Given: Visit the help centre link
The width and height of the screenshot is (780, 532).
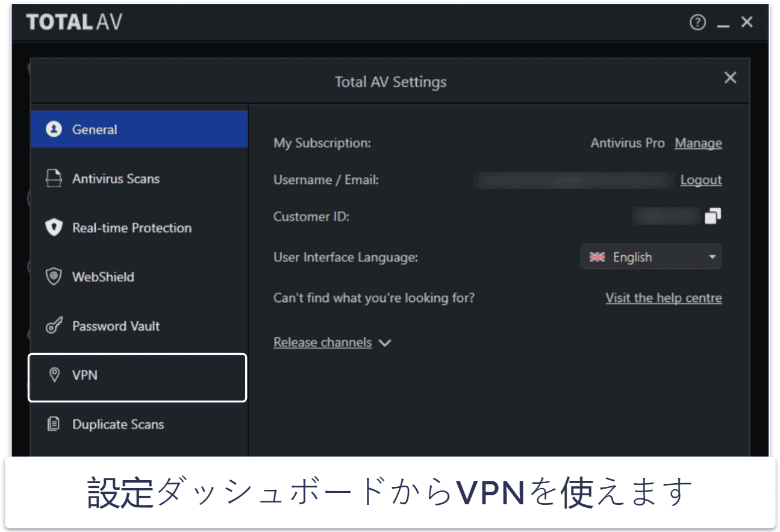Looking at the screenshot, I should 664,298.
